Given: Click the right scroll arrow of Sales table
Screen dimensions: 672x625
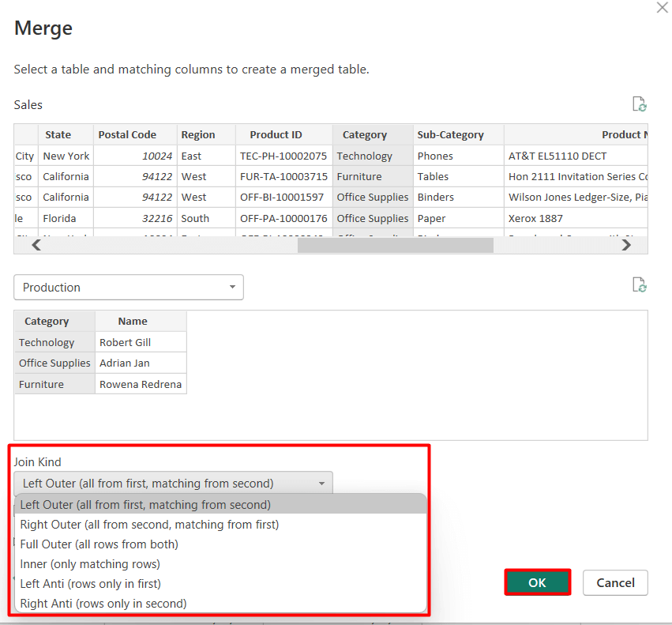Looking at the screenshot, I should point(626,245).
